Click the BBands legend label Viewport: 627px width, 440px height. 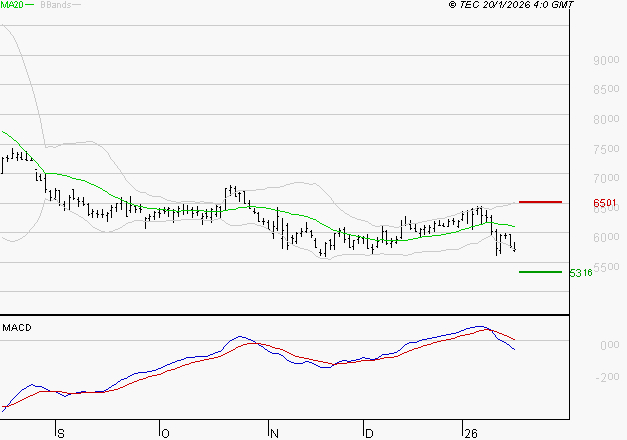click(56, 5)
